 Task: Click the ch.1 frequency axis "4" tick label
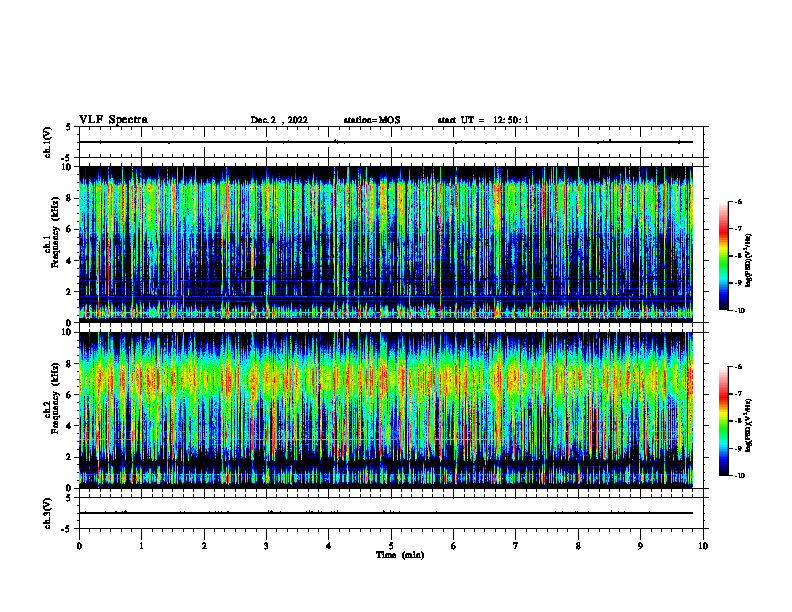tap(69, 261)
